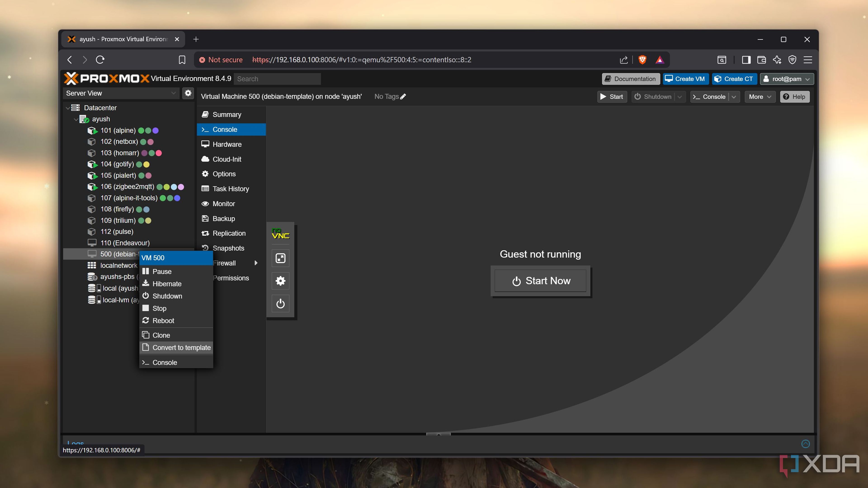Click the Proxmox search field
The height and width of the screenshot is (488, 868).
click(277, 79)
